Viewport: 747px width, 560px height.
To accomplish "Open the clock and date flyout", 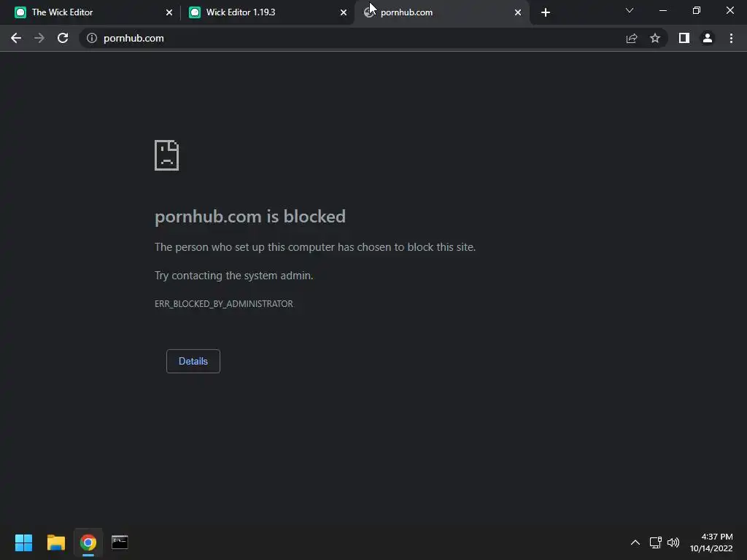I will (x=712, y=542).
